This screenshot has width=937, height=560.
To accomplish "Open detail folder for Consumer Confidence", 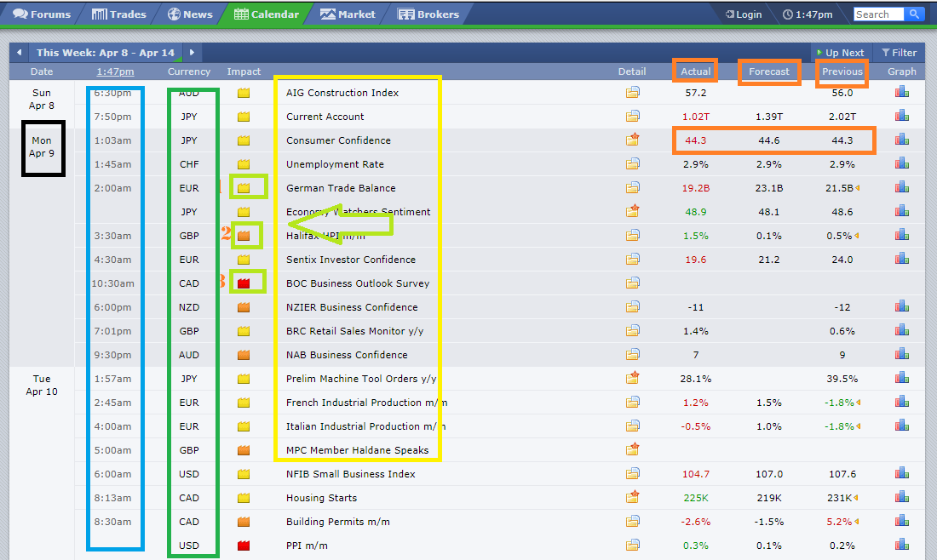I will (x=632, y=140).
